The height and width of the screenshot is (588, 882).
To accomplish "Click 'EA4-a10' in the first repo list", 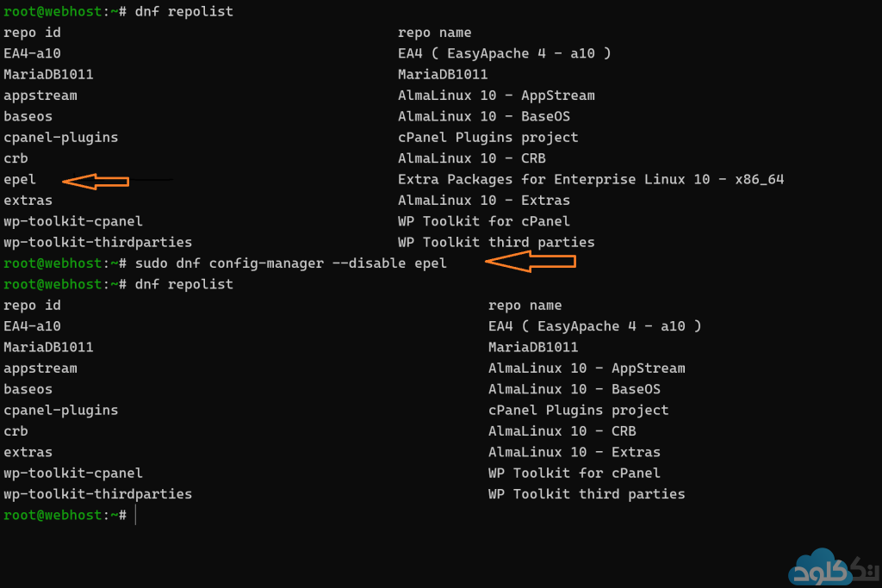I will click(x=32, y=53).
